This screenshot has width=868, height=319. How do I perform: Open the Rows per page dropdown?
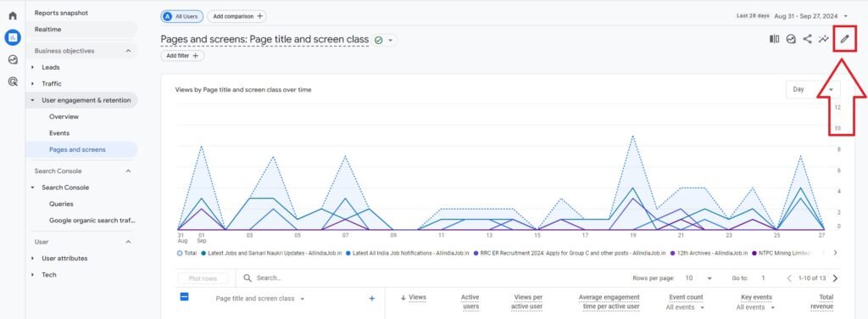tap(698, 278)
